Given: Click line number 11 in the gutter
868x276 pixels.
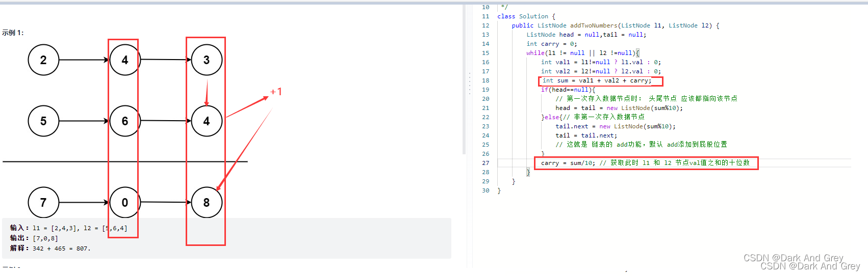Looking at the screenshot, I should tap(486, 16).
